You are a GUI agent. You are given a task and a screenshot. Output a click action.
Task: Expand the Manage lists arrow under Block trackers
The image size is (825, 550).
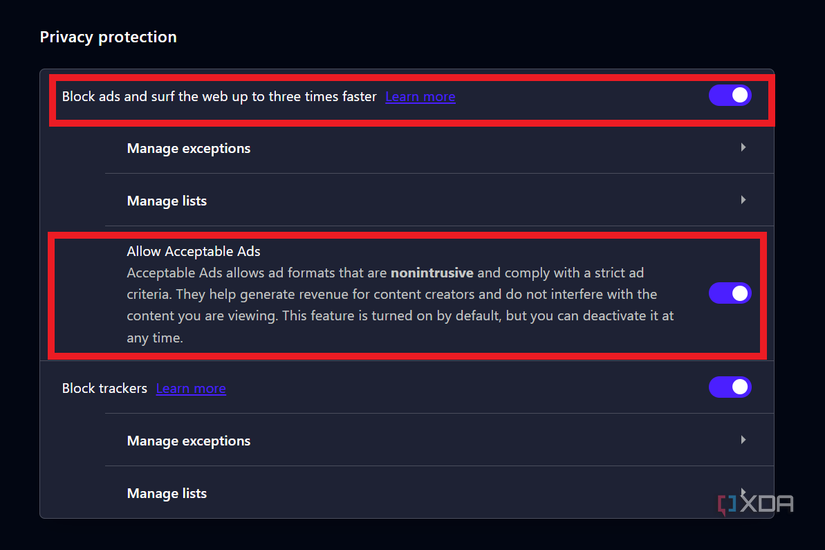coord(743,492)
